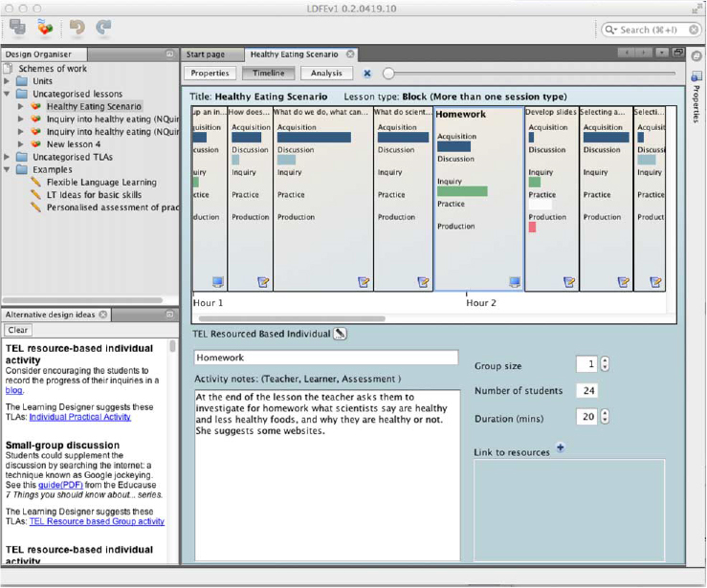Open the Individual Practical Activity link

(x=79, y=417)
